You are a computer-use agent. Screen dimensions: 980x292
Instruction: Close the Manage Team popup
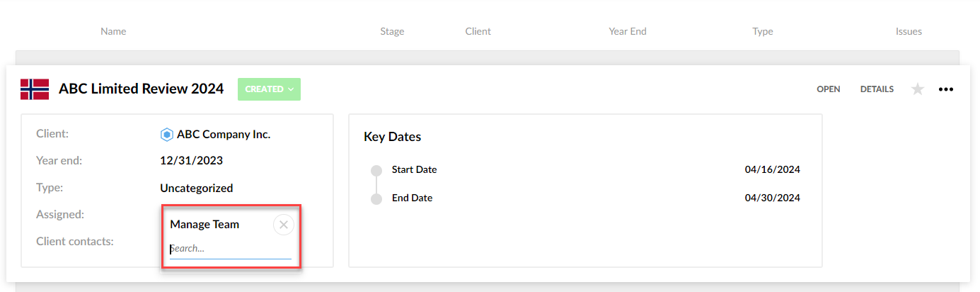coord(284,225)
